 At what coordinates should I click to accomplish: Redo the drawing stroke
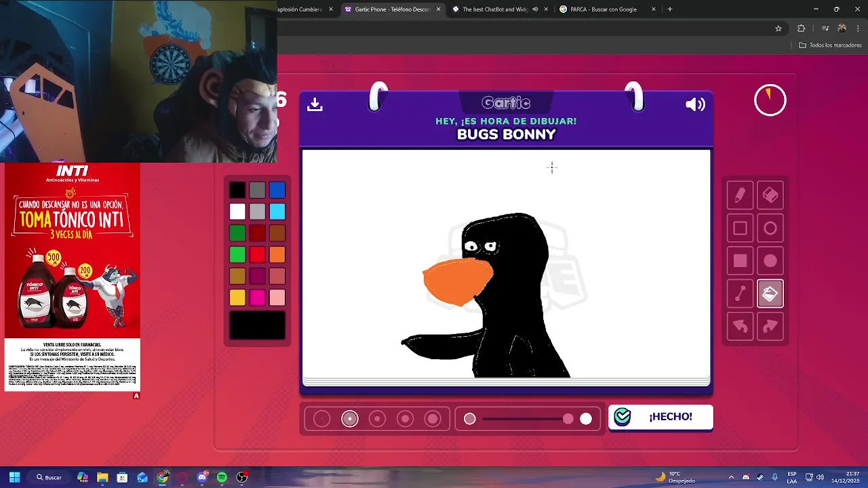pos(770,326)
